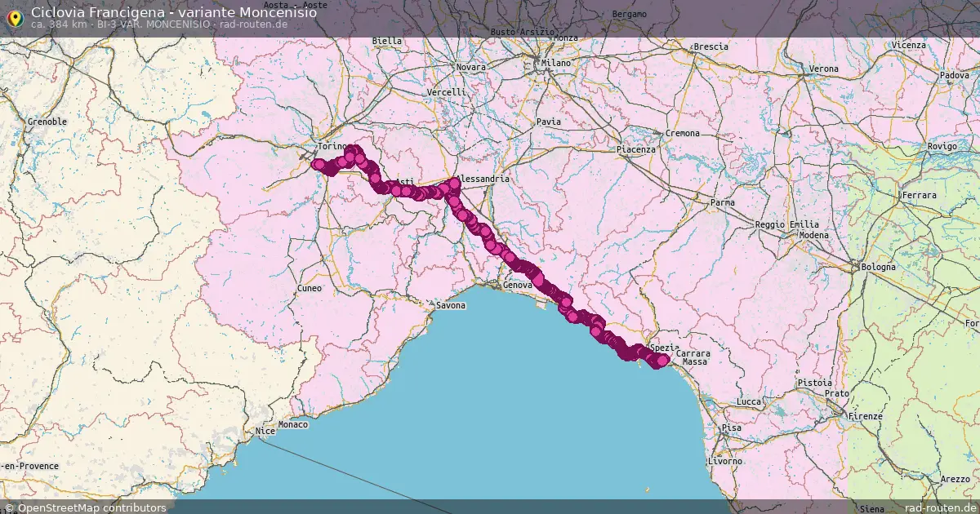Click the Spezia city label
Image resolution: width=980 pixels, height=514 pixels.
[665, 348]
